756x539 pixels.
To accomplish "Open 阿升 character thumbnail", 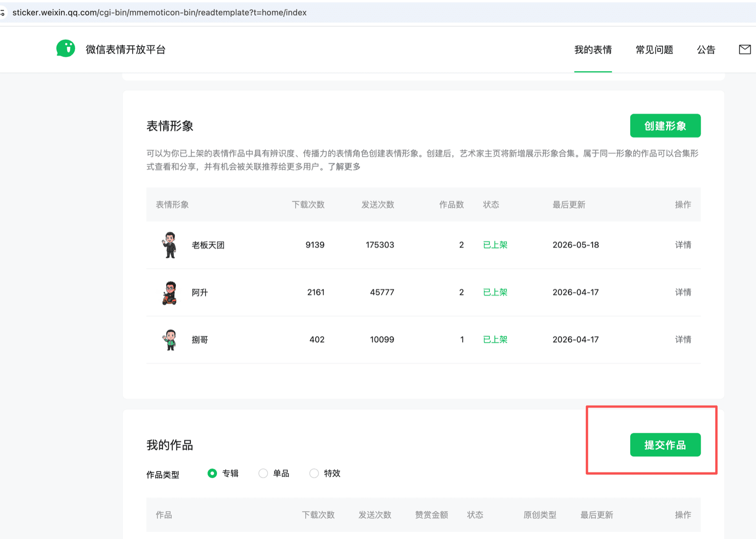I will pyautogui.click(x=170, y=292).
